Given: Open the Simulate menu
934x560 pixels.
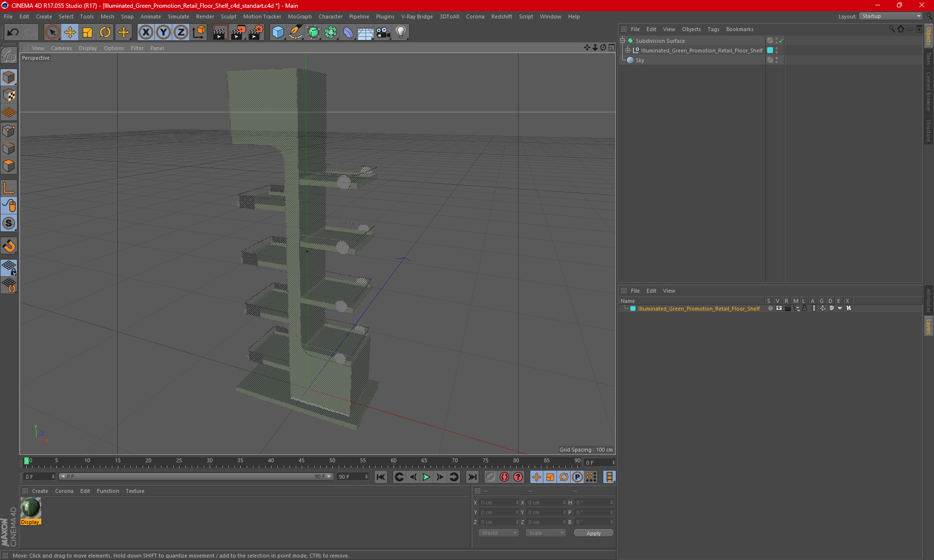Looking at the screenshot, I should click(179, 17).
